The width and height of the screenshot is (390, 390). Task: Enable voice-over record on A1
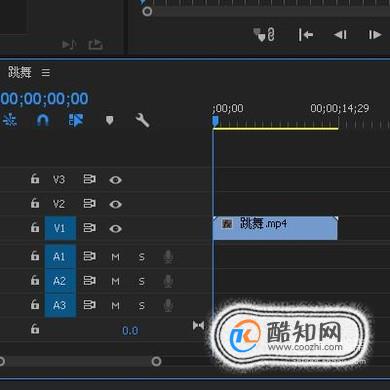coord(168,257)
